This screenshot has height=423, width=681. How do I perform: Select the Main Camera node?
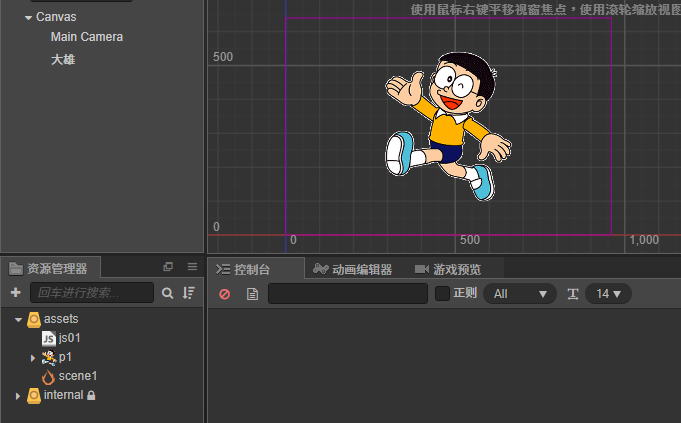click(87, 37)
